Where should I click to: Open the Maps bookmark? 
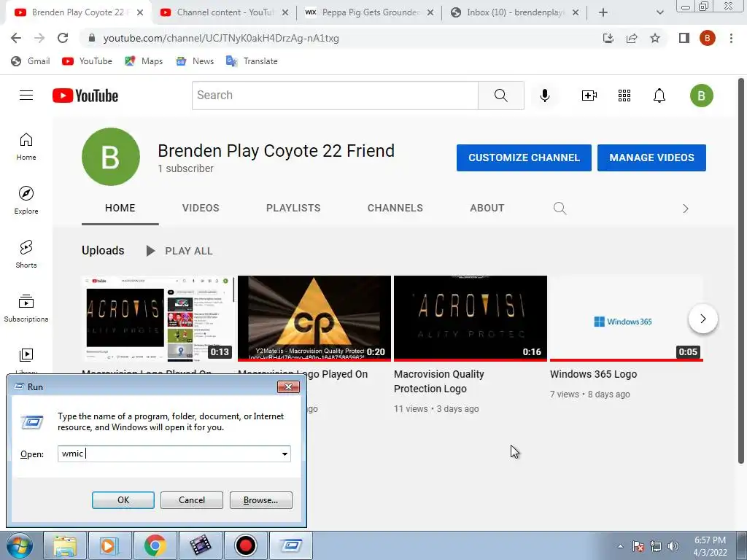pos(144,61)
